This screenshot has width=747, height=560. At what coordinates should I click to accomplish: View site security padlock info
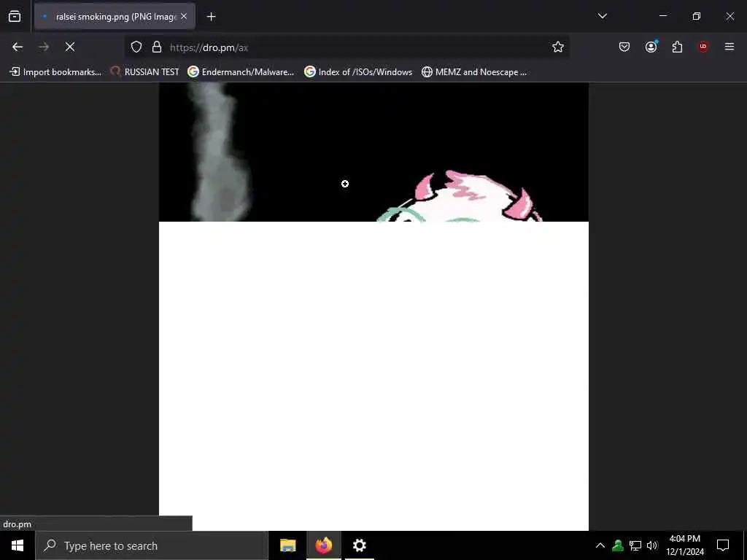pyautogui.click(x=157, y=47)
